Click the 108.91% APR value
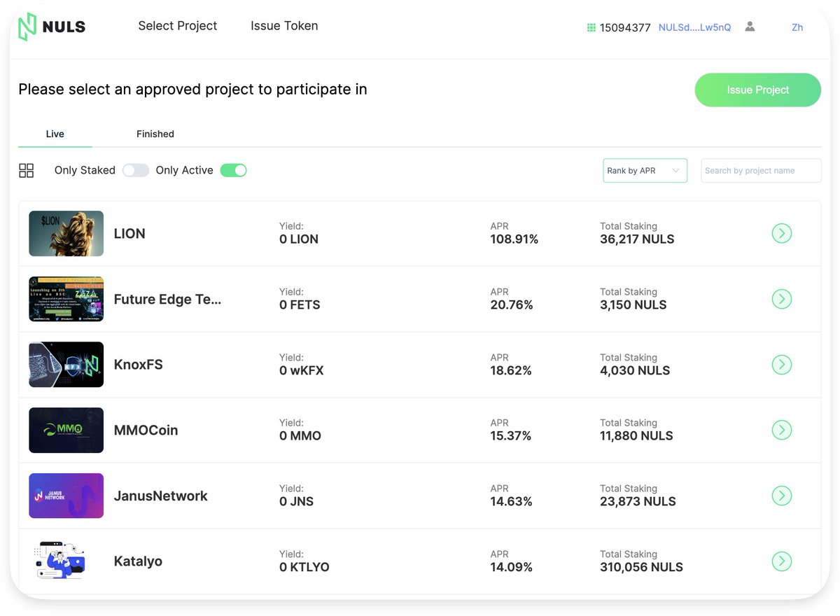This screenshot has height=616, width=840. (514, 239)
